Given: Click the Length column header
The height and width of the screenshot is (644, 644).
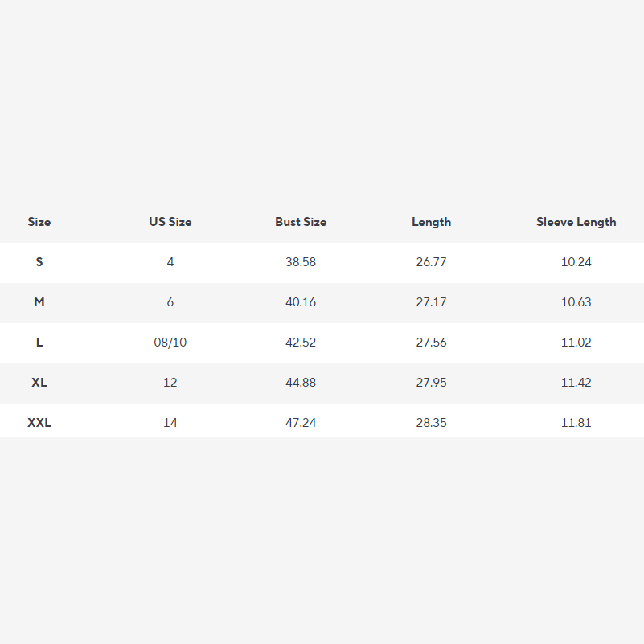Looking at the screenshot, I should [x=432, y=222].
